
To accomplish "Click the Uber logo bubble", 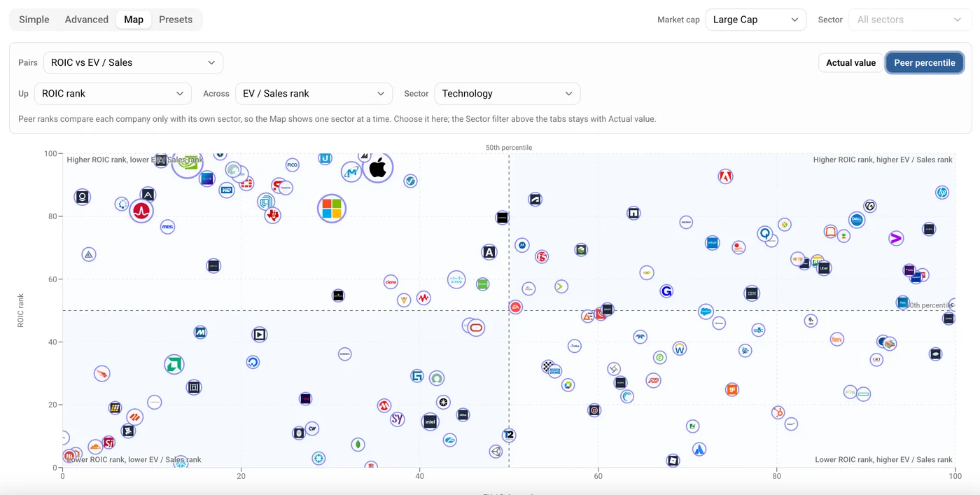I will pyautogui.click(x=824, y=268).
